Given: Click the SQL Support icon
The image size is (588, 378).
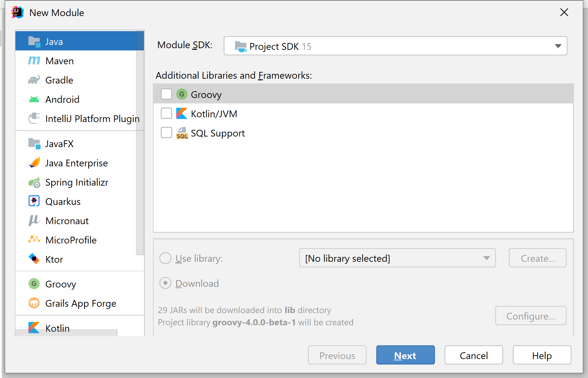Looking at the screenshot, I should [x=182, y=133].
